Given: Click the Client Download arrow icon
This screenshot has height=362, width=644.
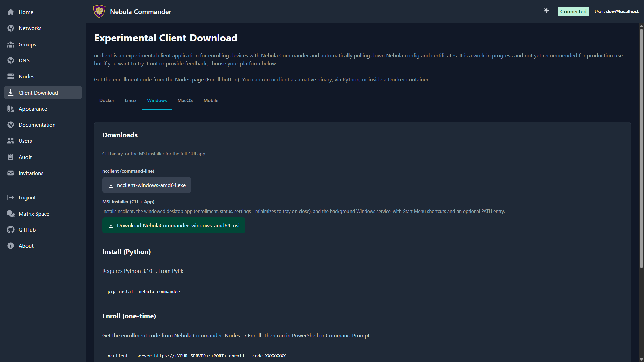Looking at the screenshot, I should [x=11, y=93].
